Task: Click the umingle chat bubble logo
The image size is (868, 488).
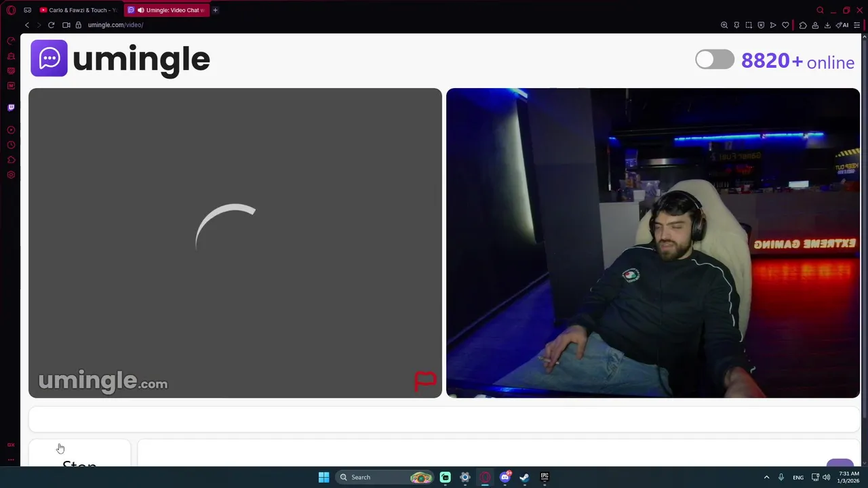Action: (x=49, y=58)
